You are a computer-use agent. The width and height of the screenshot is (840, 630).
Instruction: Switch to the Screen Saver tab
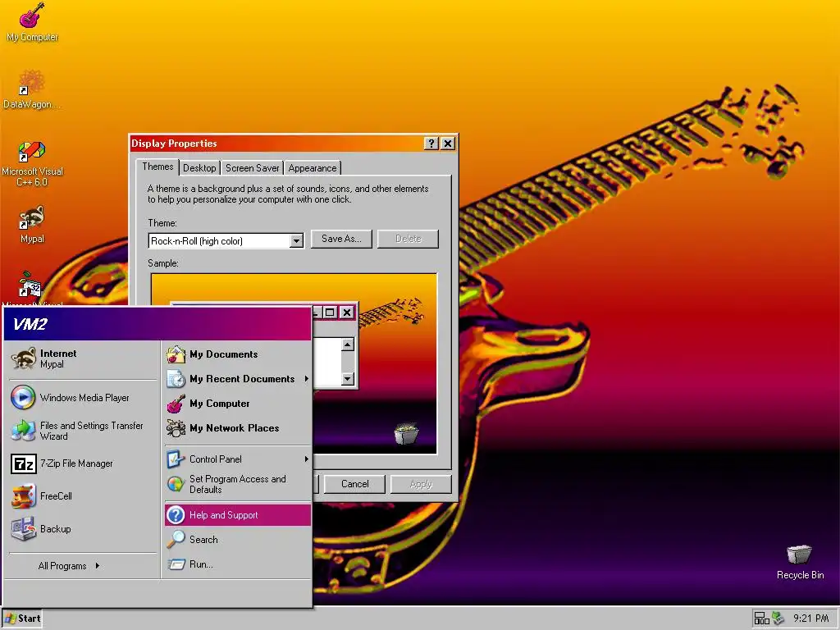pos(253,168)
